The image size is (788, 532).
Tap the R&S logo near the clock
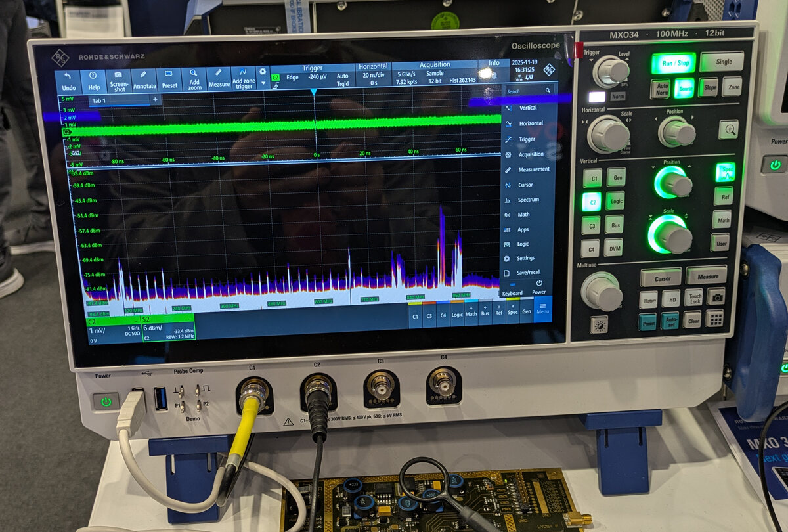pyautogui.click(x=548, y=70)
